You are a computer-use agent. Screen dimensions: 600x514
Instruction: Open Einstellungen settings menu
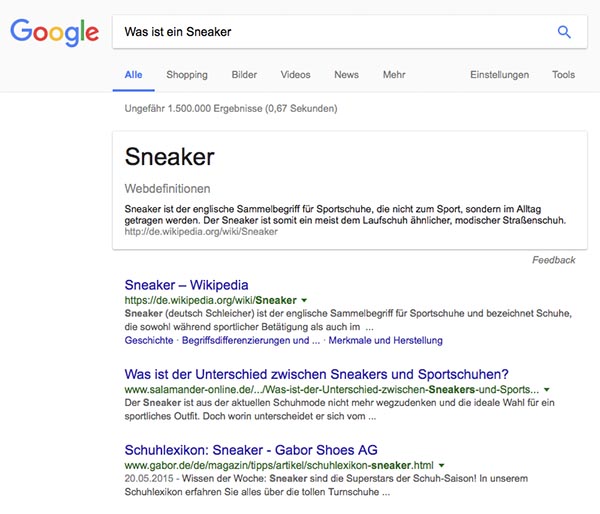499,75
